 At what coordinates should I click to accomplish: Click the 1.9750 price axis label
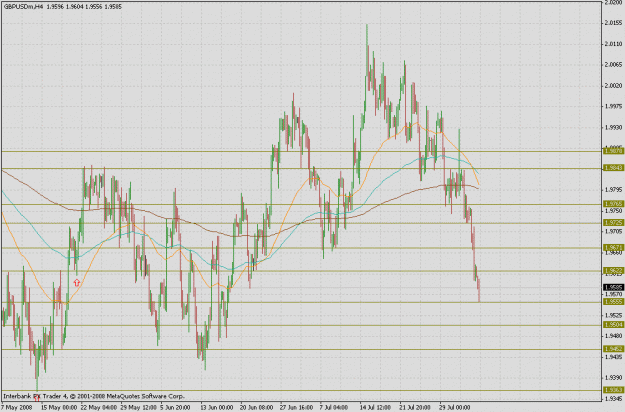[613, 211]
